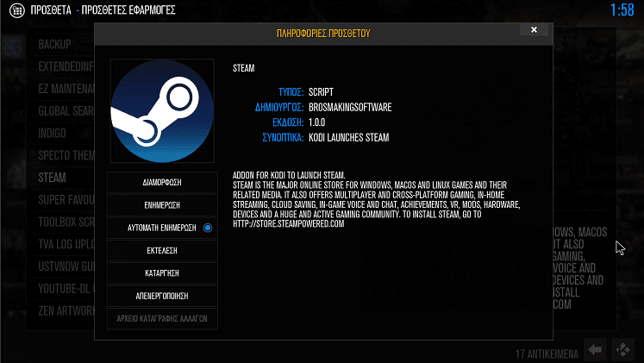The image size is (644, 363).
Task: Toggle the ΑΥΤΟΜΑΤΗ ΕΝΗΜΕΡΩΣΗ radio button
Action: [x=208, y=228]
